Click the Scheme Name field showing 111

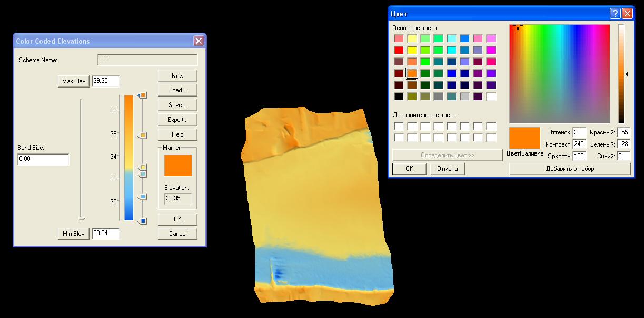[x=147, y=60]
